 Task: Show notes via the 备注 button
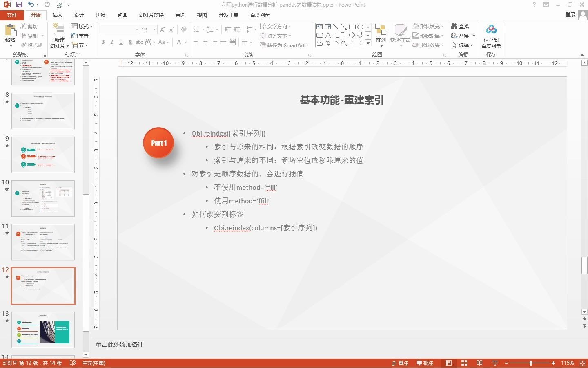pos(400,363)
